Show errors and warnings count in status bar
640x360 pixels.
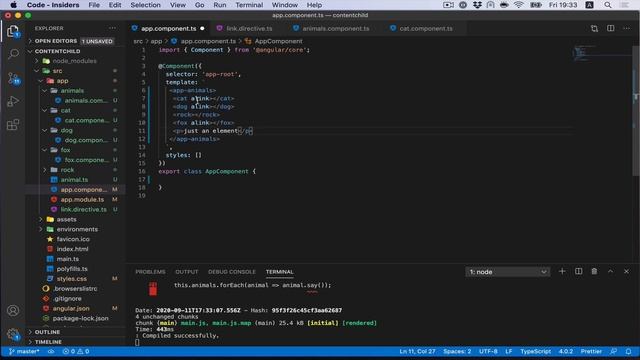coord(76,351)
